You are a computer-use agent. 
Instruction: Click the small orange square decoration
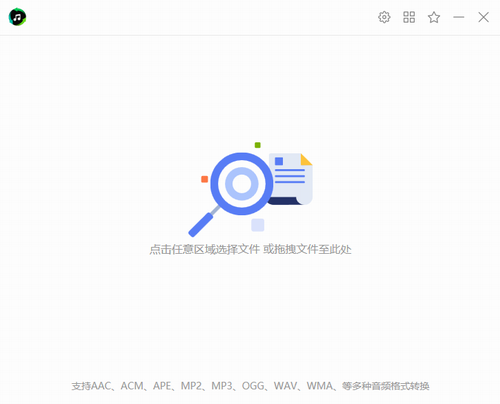205,179
